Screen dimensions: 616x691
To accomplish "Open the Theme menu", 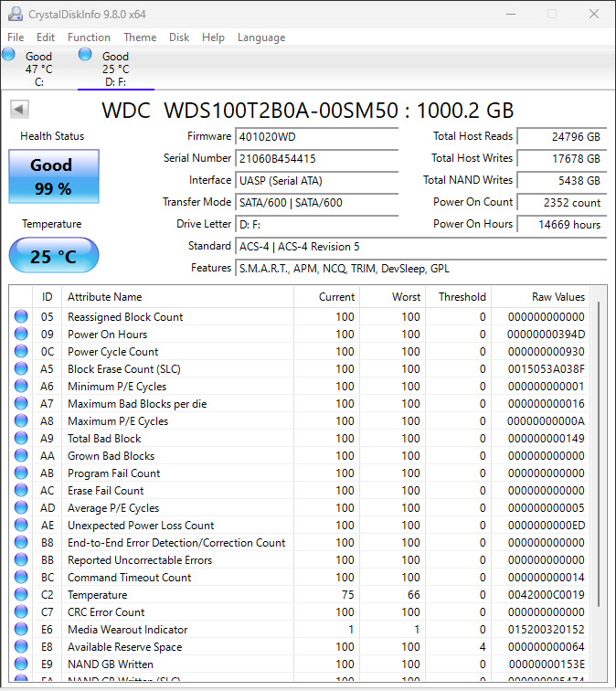I will [140, 37].
